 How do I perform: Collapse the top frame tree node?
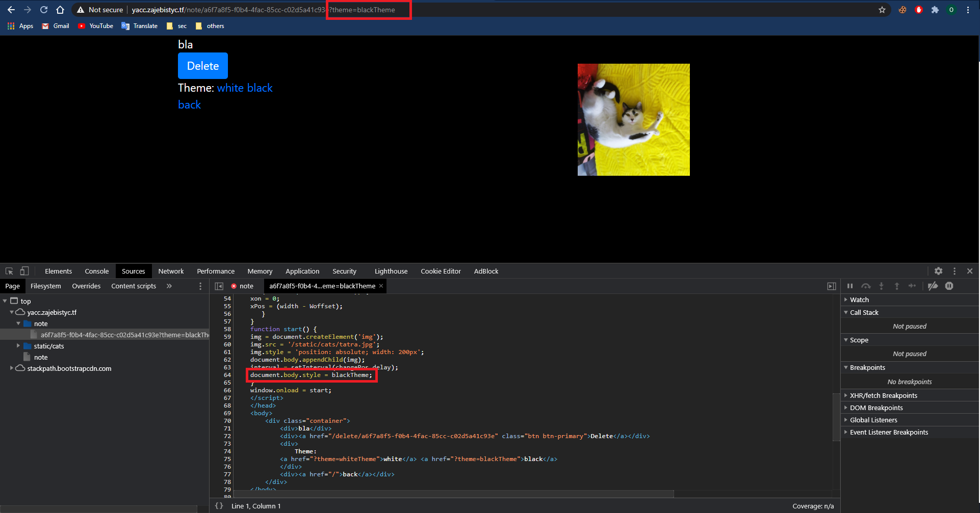coord(5,301)
